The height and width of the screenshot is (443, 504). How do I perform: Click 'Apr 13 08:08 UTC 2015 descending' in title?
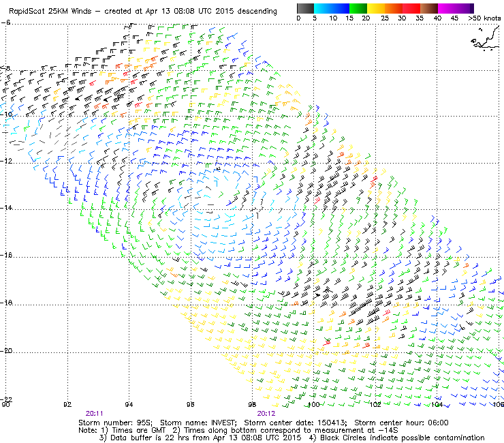click(211, 11)
